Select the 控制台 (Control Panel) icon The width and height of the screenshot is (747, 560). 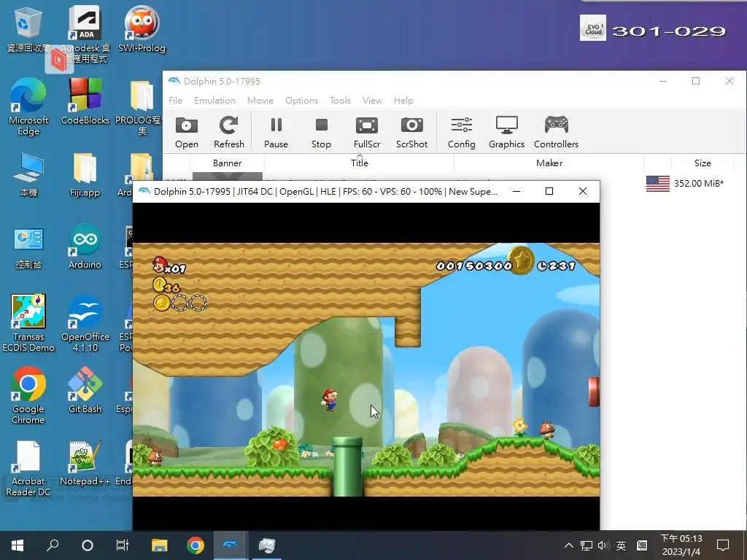tap(28, 248)
